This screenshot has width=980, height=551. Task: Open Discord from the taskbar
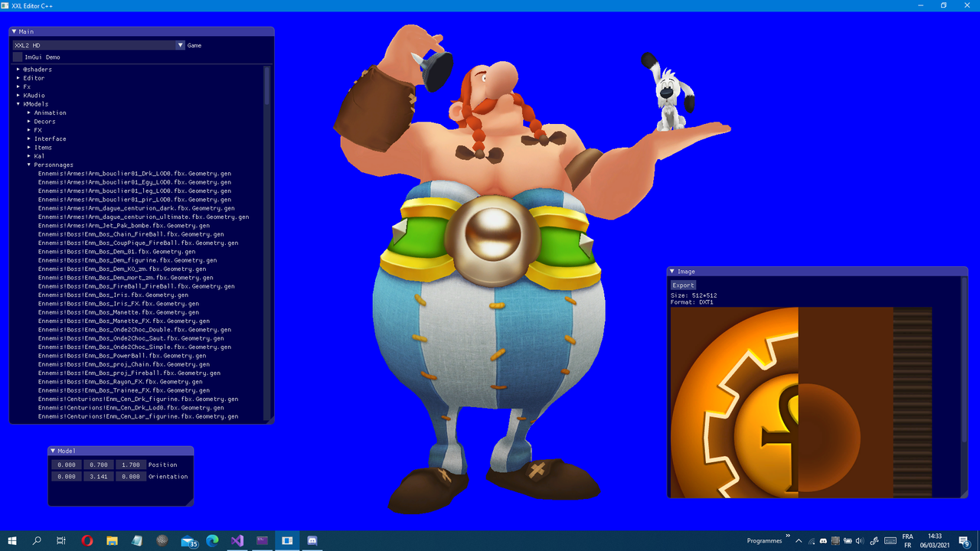(312, 540)
